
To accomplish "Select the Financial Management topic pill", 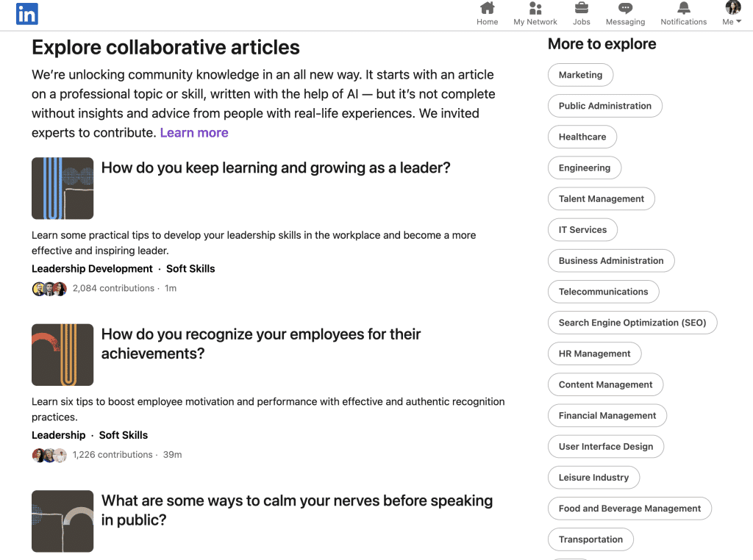I will (x=607, y=415).
